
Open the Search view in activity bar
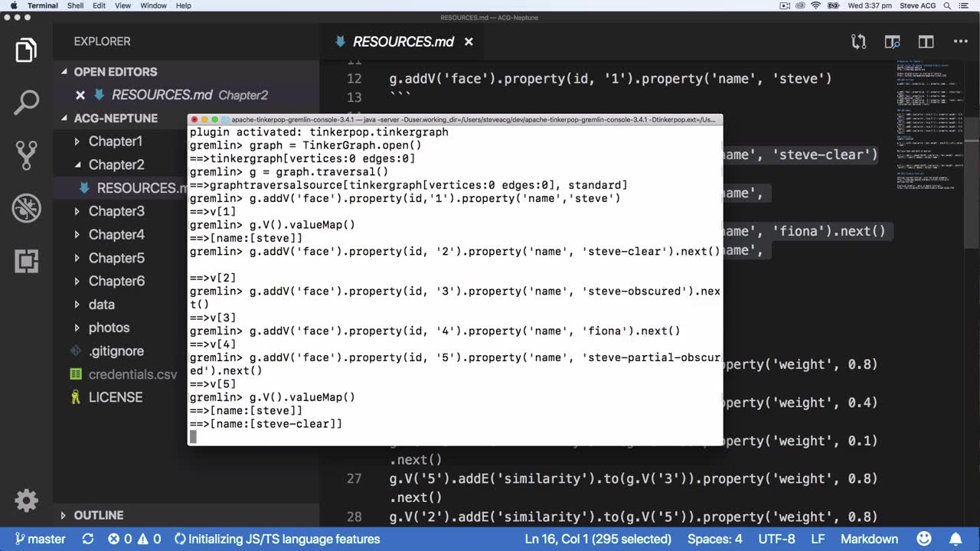tap(26, 103)
